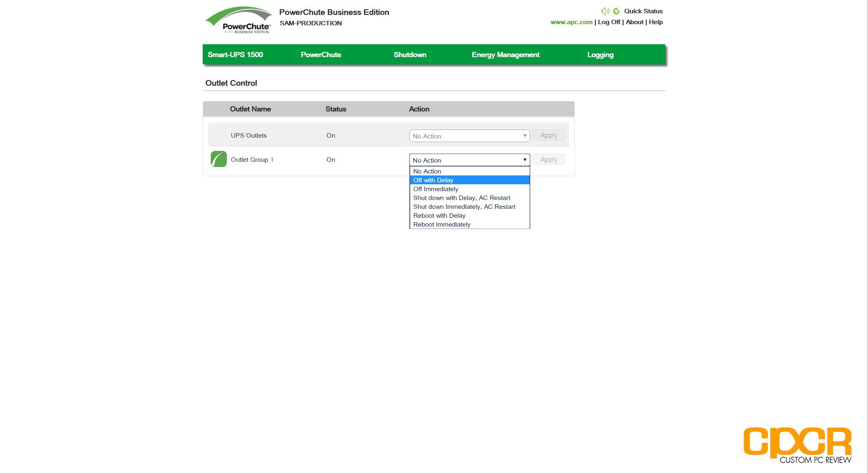Click the On status of UPS Outlets
Screen dimensions: 868x474
pyautogui.click(x=331, y=136)
